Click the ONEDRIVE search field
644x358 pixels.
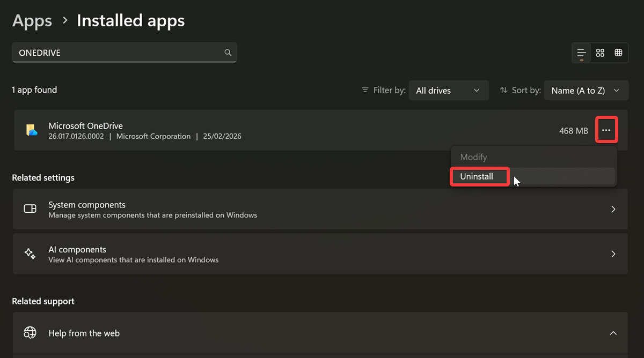pyautogui.click(x=118, y=53)
